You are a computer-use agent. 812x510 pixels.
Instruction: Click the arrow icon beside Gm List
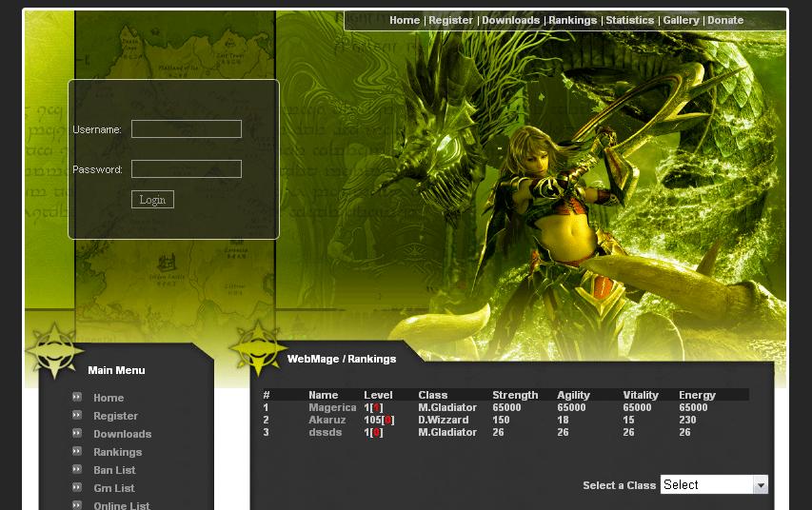pos(77,488)
